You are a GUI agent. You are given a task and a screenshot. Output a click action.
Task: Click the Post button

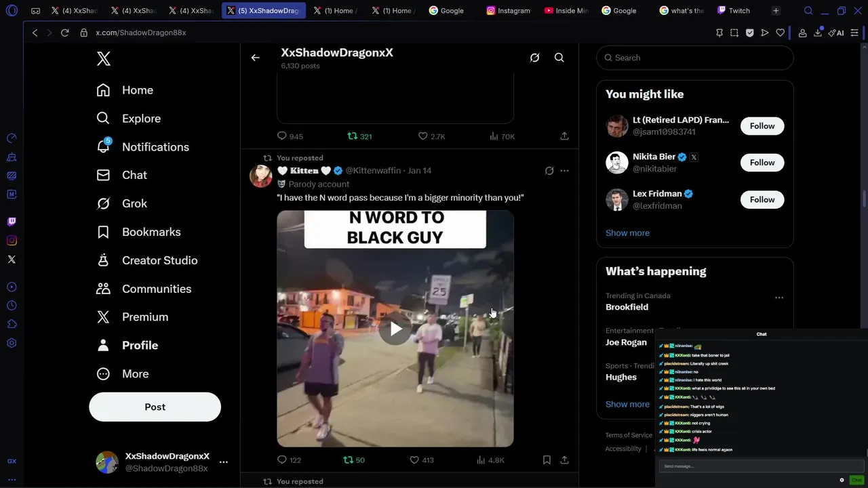155,407
